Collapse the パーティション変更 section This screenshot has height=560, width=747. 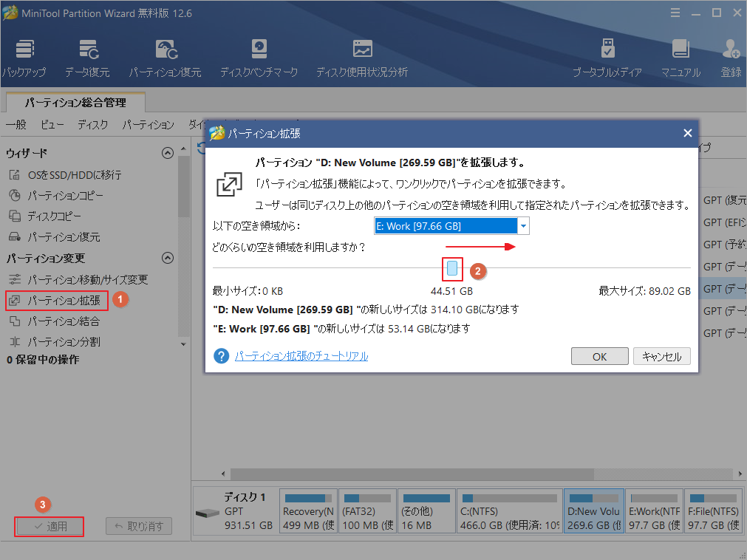(x=168, y=258)
